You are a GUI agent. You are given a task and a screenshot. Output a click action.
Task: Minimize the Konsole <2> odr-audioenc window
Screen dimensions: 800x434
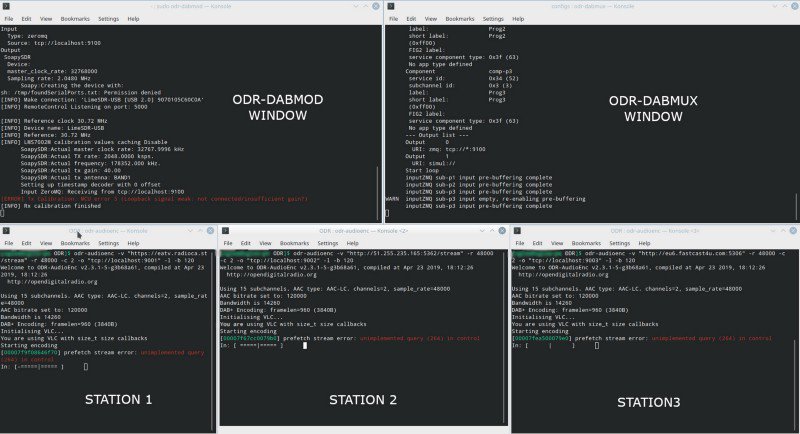click(x=482, y=231)
